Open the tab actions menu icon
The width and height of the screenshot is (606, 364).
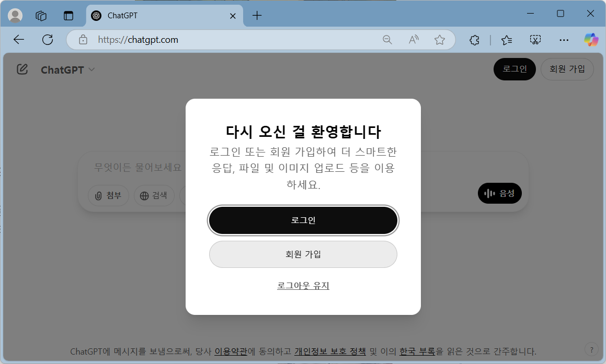click(68, 16)
